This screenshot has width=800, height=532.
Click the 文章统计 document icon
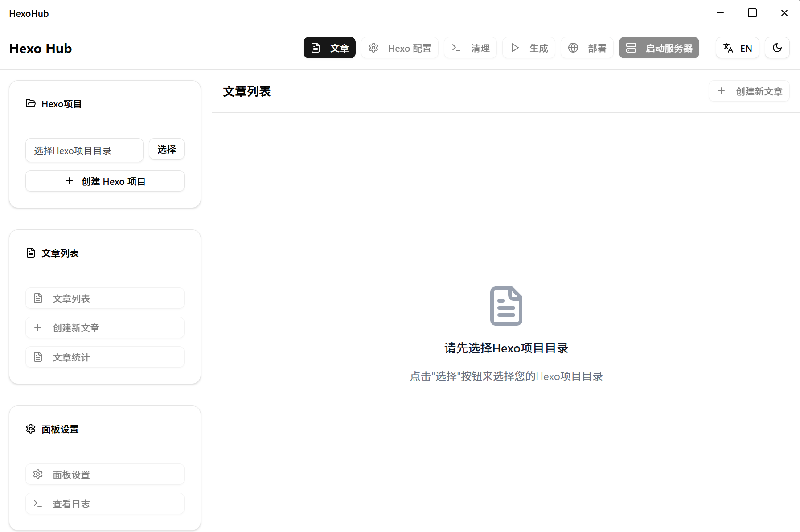coord(38,356)
